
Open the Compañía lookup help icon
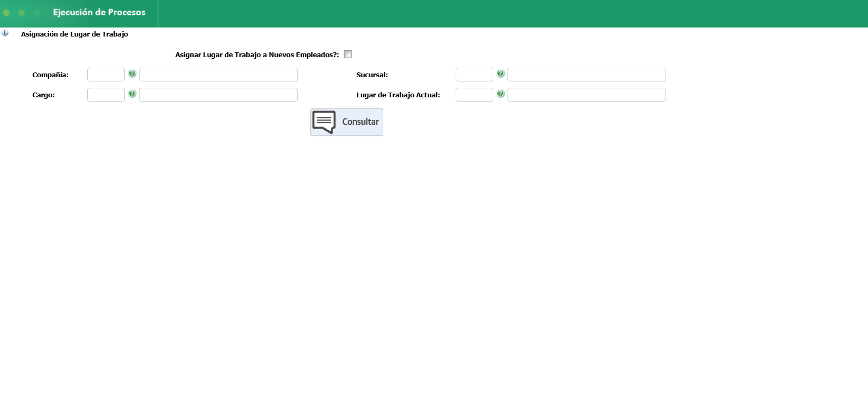tap(132, 74)
